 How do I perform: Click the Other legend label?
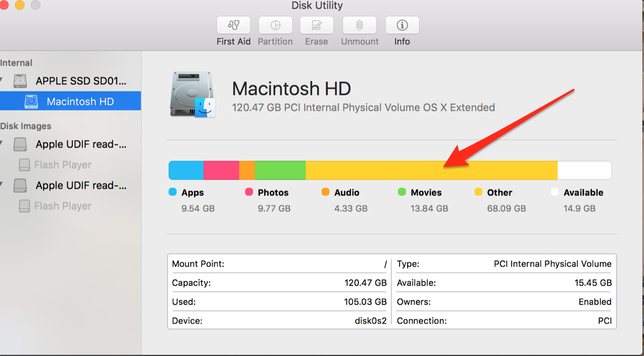point(500,192)
